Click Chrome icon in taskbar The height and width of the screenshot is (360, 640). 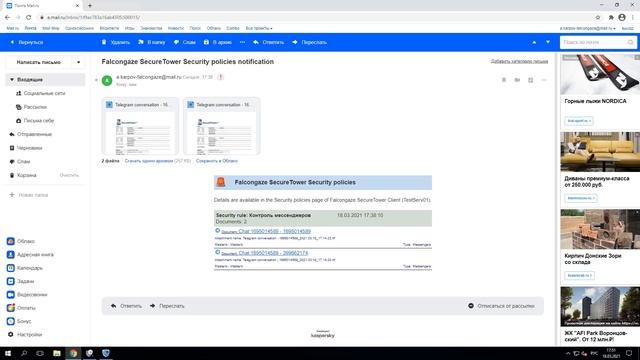click(x=73, y=353)
